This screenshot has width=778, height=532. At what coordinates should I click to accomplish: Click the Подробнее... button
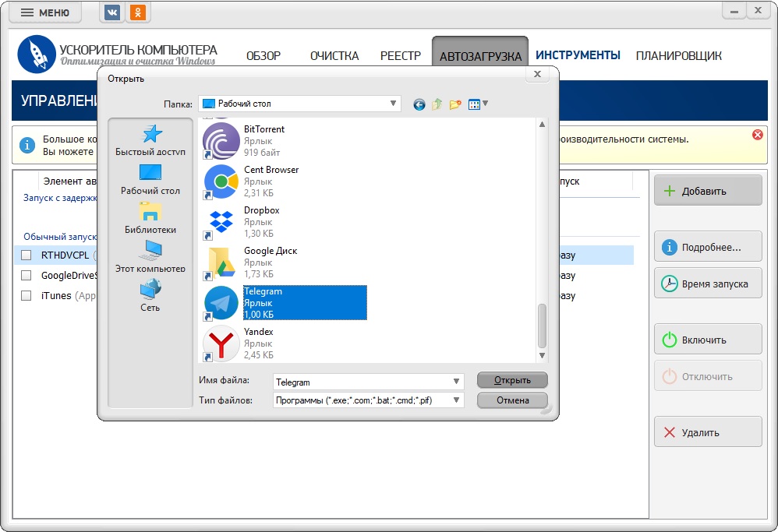click(x=708, y=246)
